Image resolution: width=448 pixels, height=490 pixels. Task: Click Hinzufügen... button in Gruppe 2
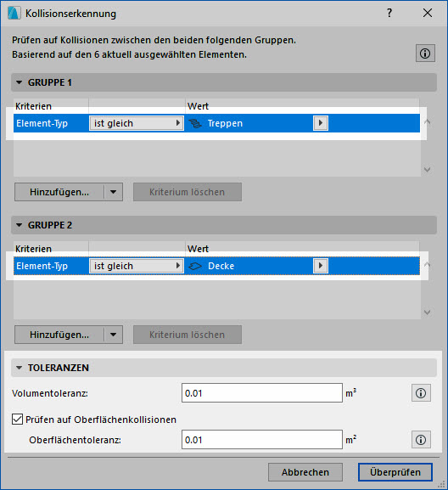click(59, 335)
